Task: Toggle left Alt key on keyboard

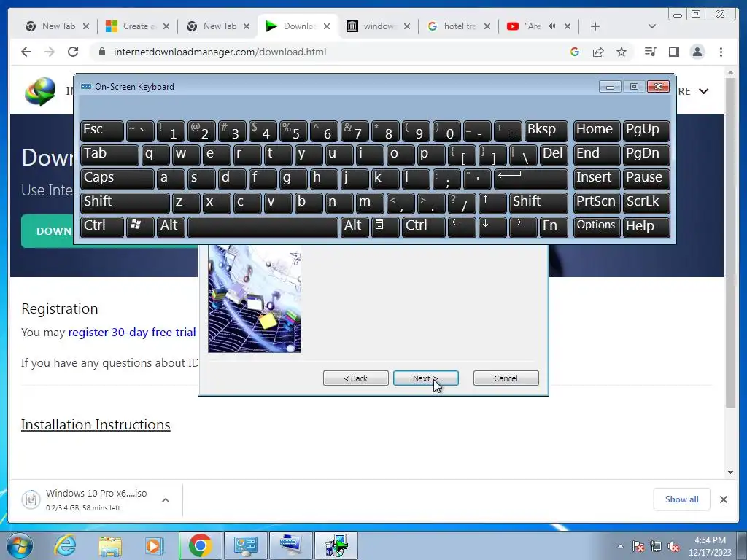Action: pyautogui.click(x=171, y=226)
